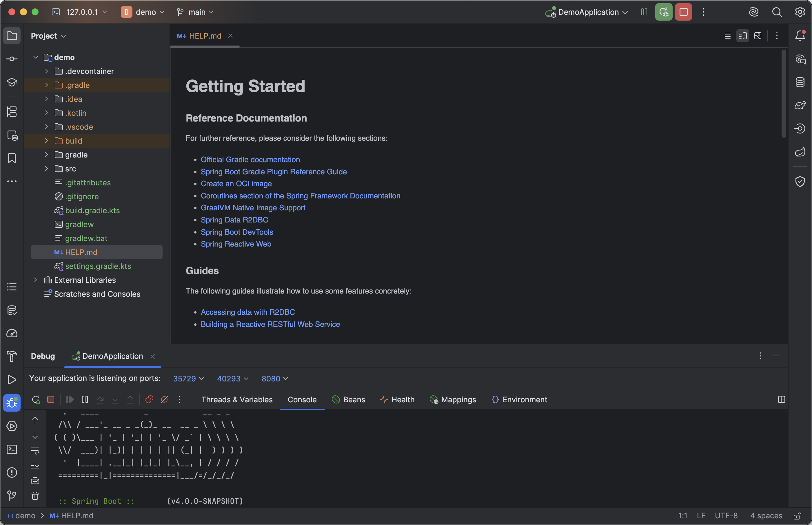Open Notifications bell icon

(x=800, y=35)
